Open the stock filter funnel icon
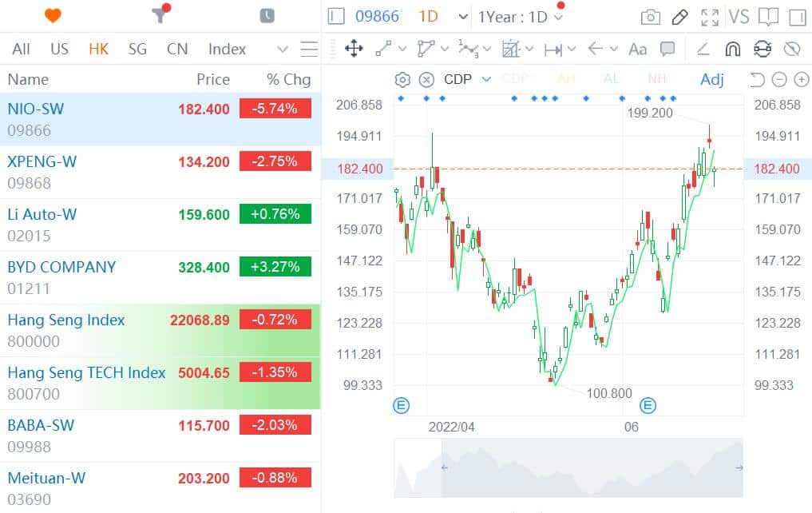 point(159,14)
